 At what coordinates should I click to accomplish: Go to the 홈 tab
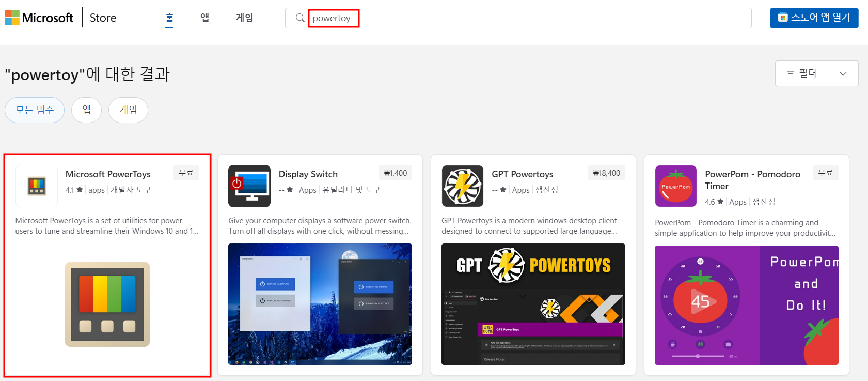tap(169, 18)
